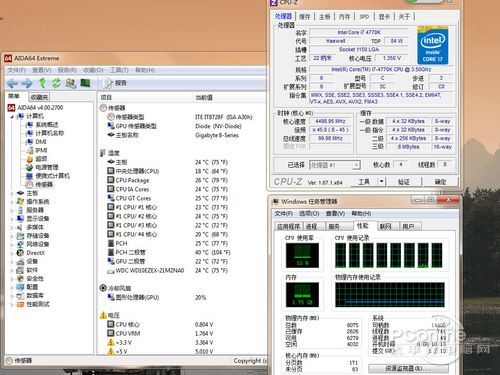
Task: Open the 工具(T) menu in AIDA64
Action: [x=119, y=70]
